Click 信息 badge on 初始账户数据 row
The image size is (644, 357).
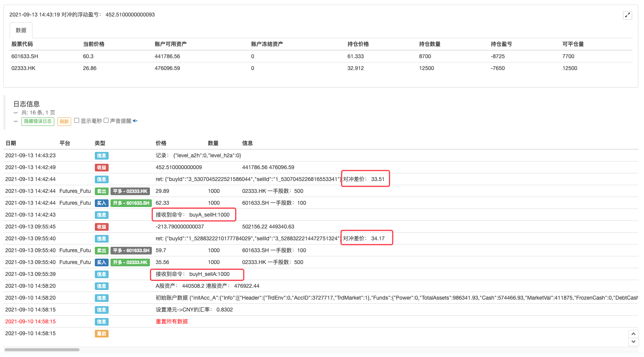tap(102, 298)
